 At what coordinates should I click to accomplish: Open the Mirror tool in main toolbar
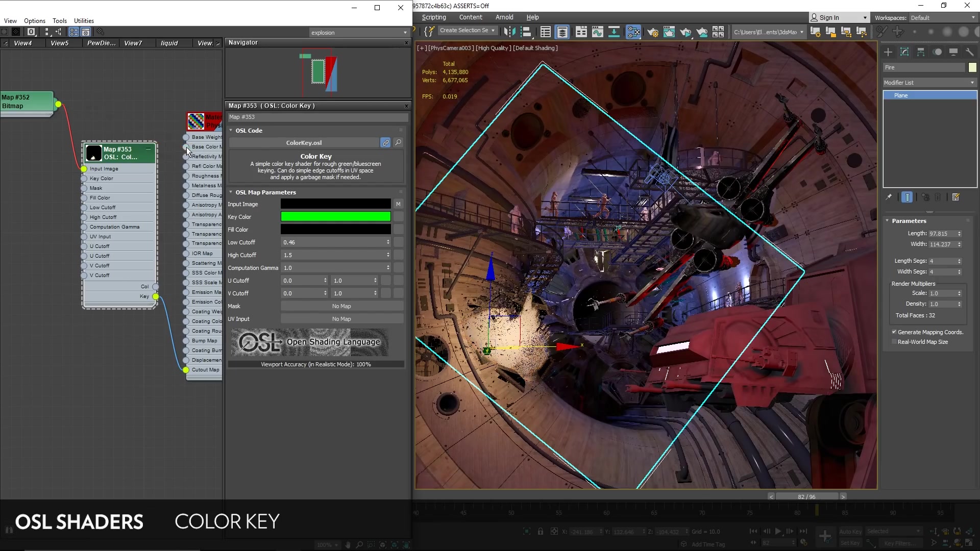(509, 32)
